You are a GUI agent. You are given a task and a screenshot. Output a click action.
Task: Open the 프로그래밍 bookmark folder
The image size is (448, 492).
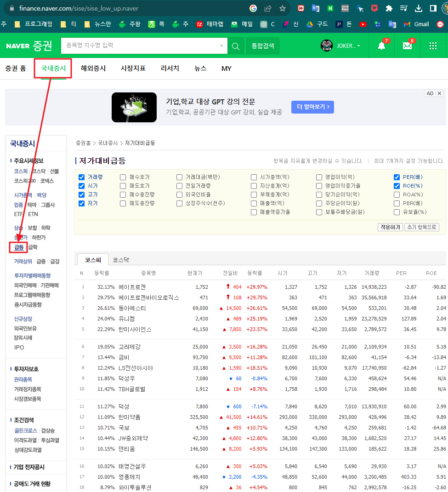34,24
